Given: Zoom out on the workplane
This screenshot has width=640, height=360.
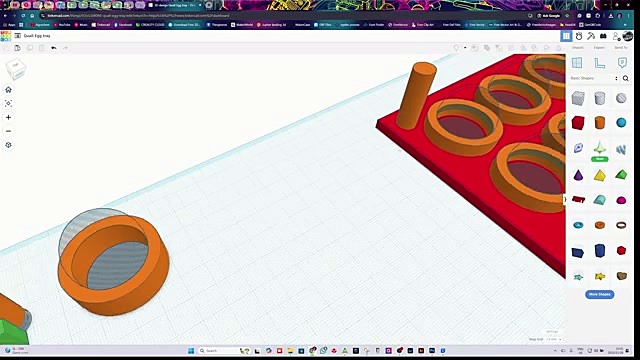Looking at the screenshot, I should [x=8, y=131].
